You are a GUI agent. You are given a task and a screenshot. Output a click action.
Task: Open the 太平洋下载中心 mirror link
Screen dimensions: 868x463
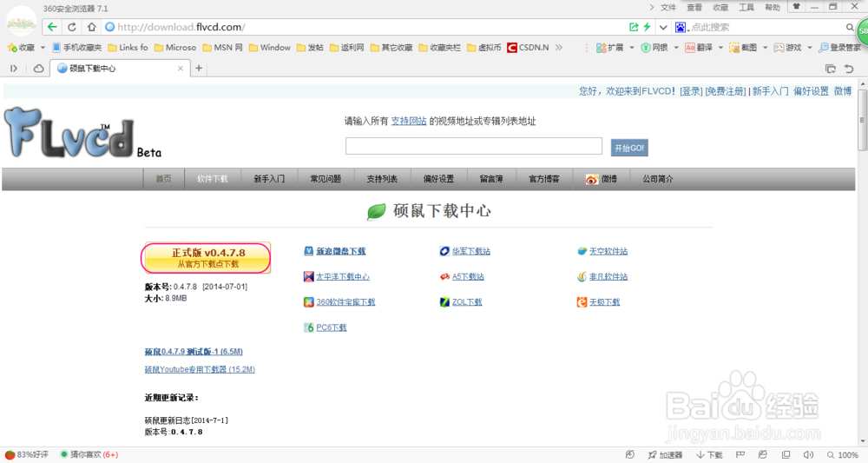click(343, 277)
